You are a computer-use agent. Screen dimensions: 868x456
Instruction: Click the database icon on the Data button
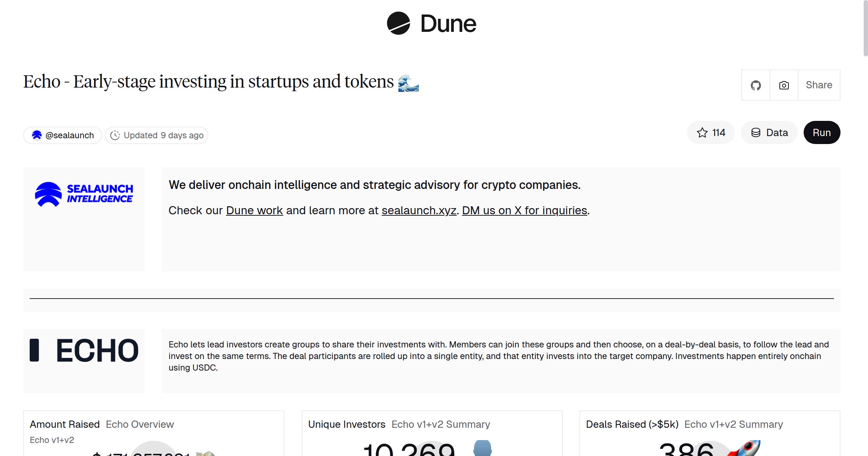pos(756,132)
